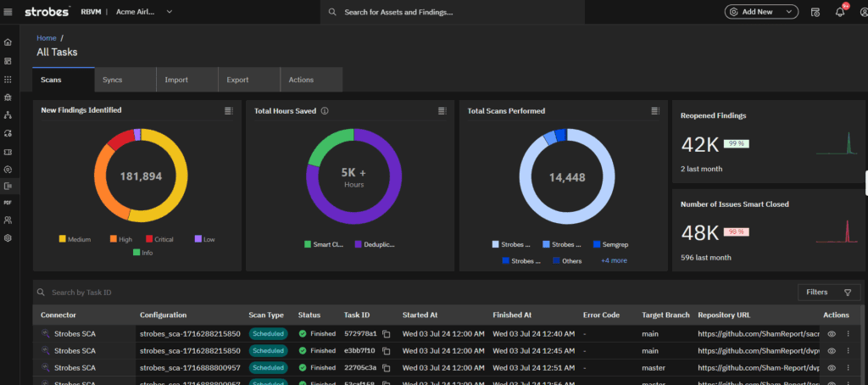
Task: Click the notifications bell icon
Action: click(x=840, y=12)
